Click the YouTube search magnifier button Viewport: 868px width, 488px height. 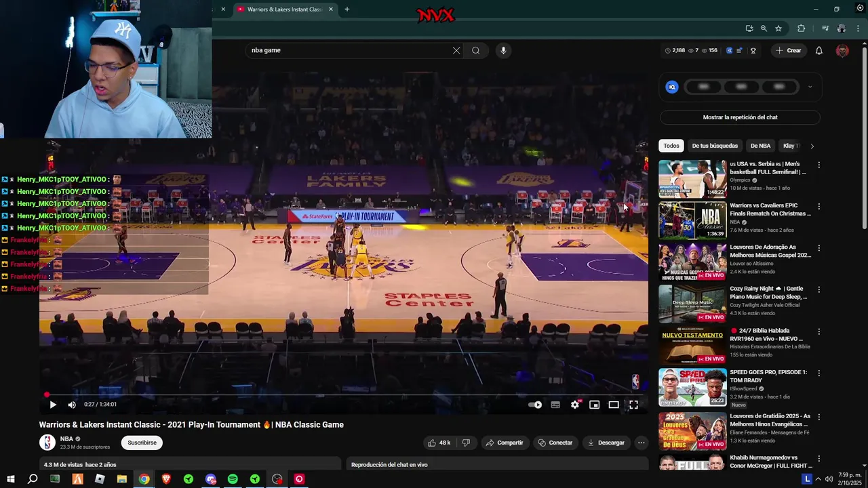(x=476, y=50)
